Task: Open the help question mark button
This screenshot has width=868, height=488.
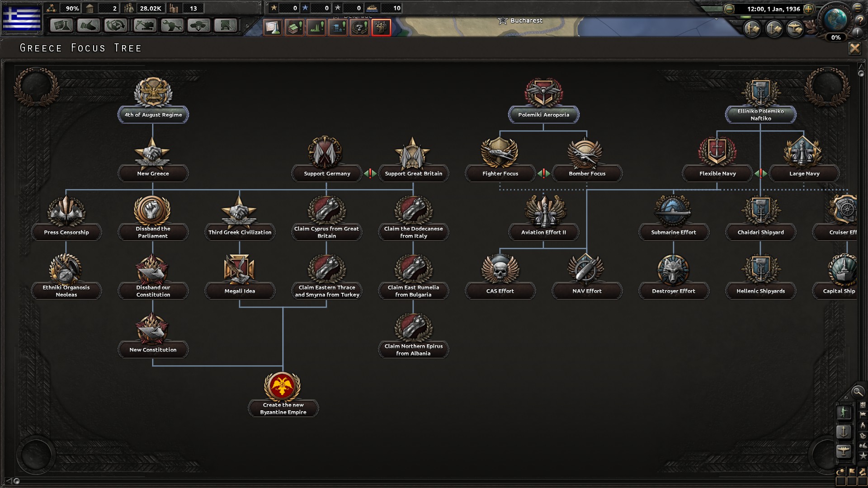Action: pos(860,20)
